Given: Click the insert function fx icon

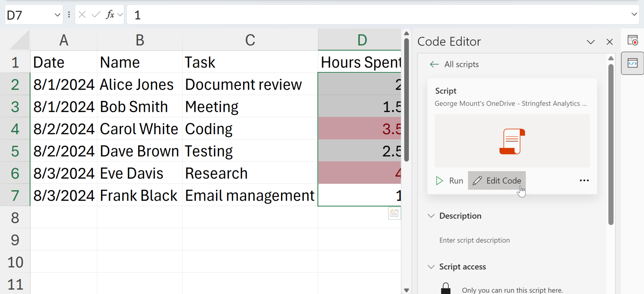Looking at the screenshot, I should pos(110,14).
